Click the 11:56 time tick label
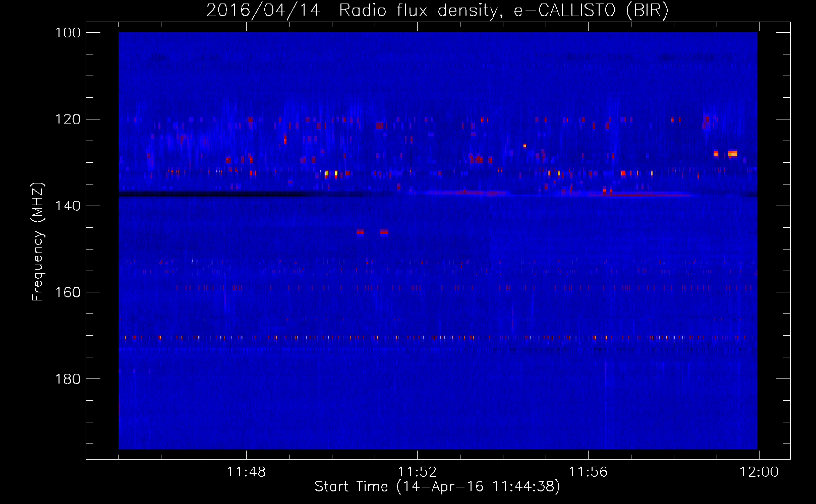The image size is (816, 504). point(588,472)
